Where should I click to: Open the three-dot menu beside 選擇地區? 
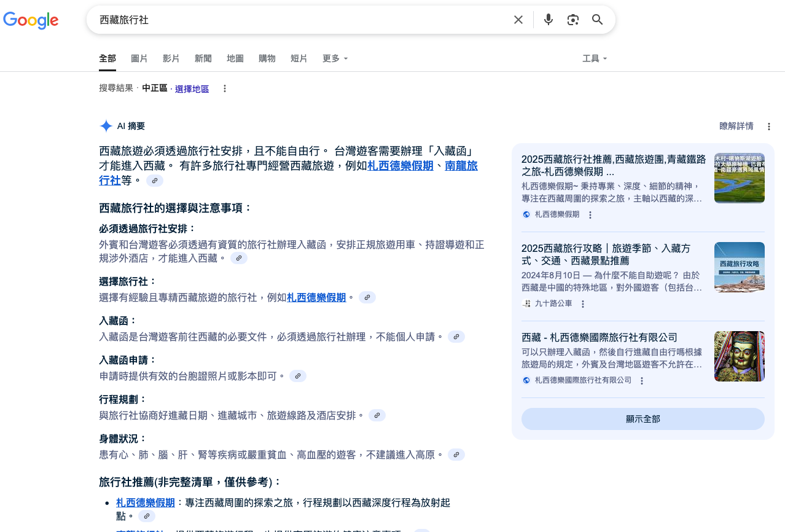(225, 88)
